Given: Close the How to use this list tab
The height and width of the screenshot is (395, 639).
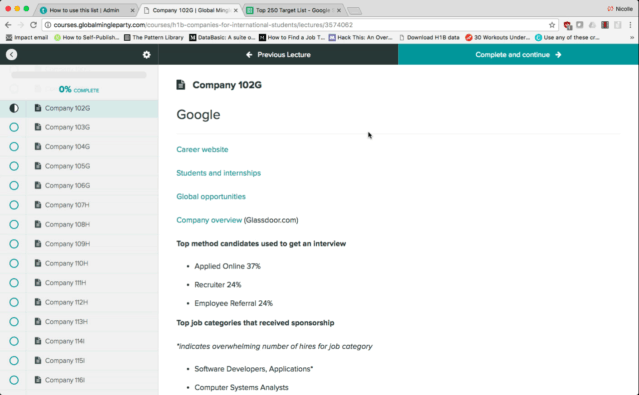Looking at the screenshot, I should (132, 10).
